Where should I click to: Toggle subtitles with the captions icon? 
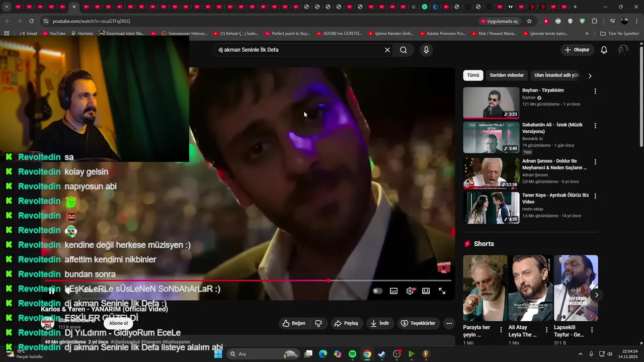[x=394, y=291]
